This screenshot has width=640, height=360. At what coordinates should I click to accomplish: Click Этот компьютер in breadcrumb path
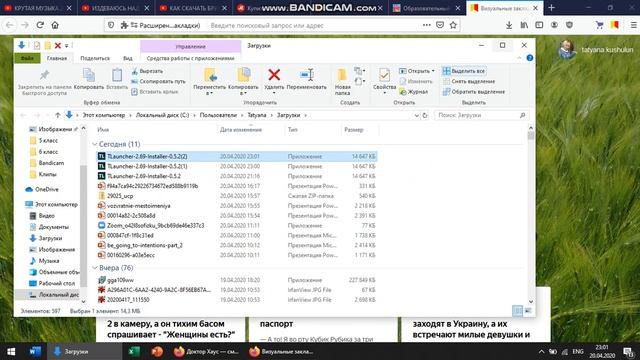click(x=104, y=116)
